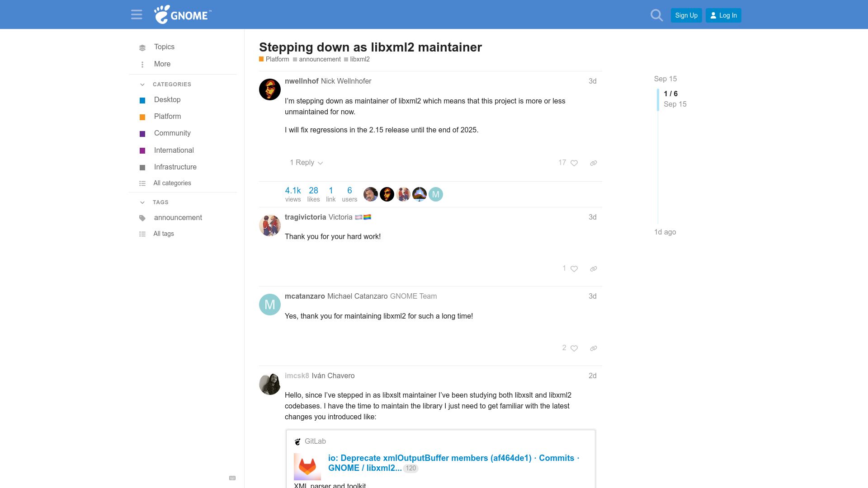Jump to Sep 15 timeline start
This screenshot has width=868, height=488.
665,79
